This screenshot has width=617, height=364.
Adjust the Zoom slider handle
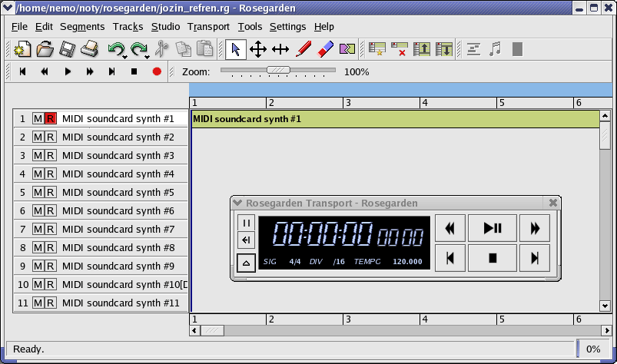(278, 70)
